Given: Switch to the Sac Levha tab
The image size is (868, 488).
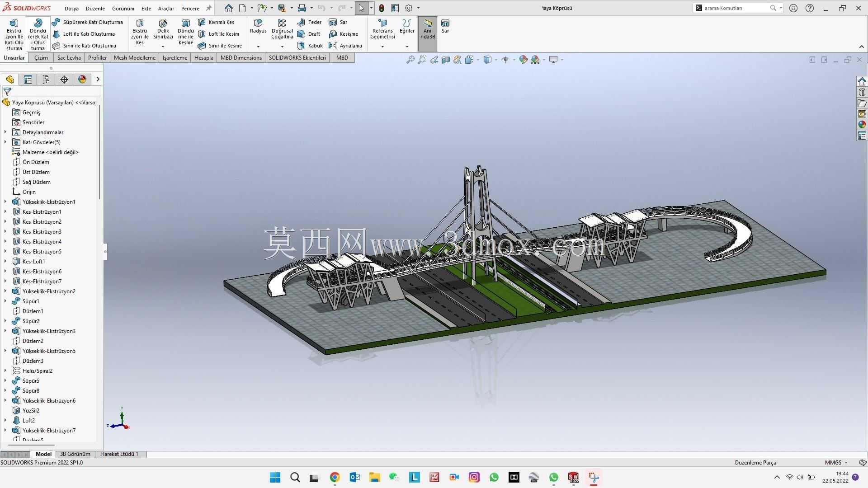Looking at the screenshot, I should pyautogui.click(x=69, y=58).
